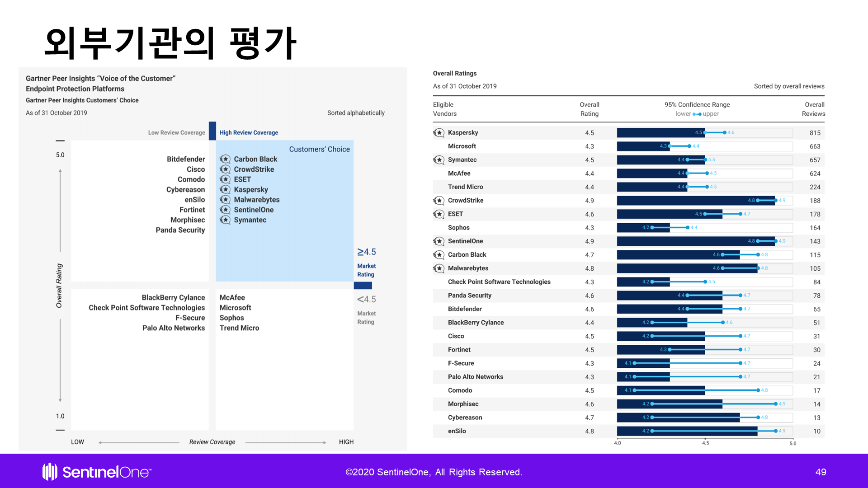Image resolution: width=868 pixels, height=488 pixels.
Task: Click the Eligible Vendors column header
Action: pyautogui.click(x=445, y=109)
